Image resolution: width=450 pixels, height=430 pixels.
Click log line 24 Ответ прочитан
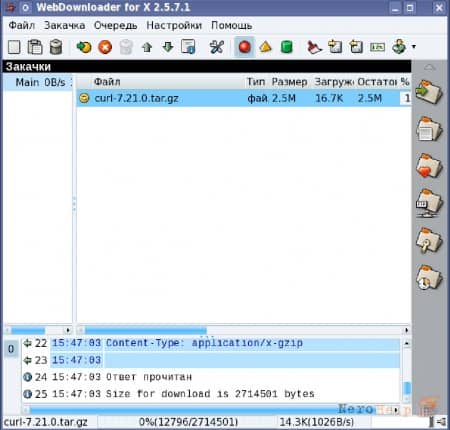(x=212, y=377)
